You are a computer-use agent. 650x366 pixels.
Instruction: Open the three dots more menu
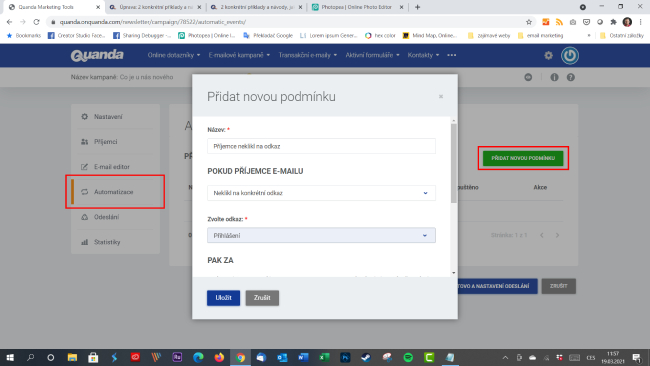pos(452,55)
